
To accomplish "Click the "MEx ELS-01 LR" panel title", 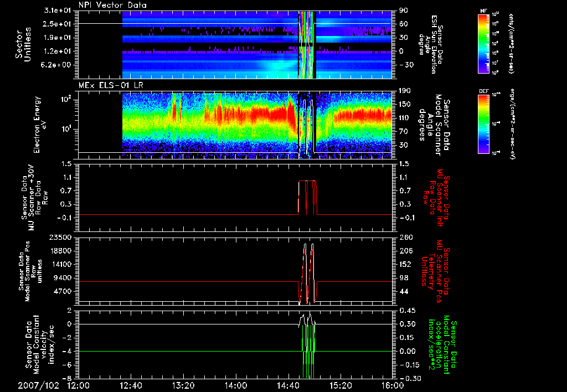I will tap(110, 86).
